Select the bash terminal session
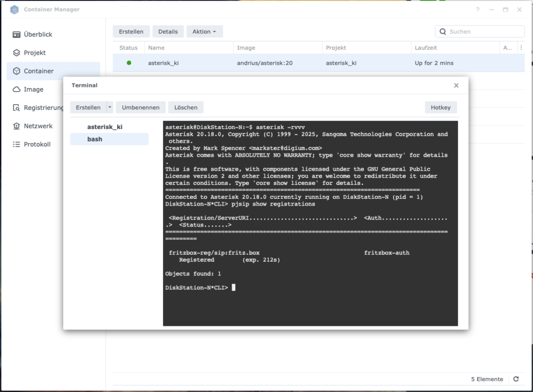 tap(95, 139)
